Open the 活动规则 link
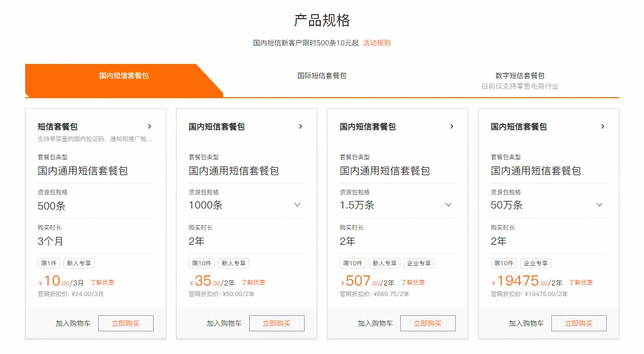This screenshot has height=354, width=644. click(x=377, y=43)
